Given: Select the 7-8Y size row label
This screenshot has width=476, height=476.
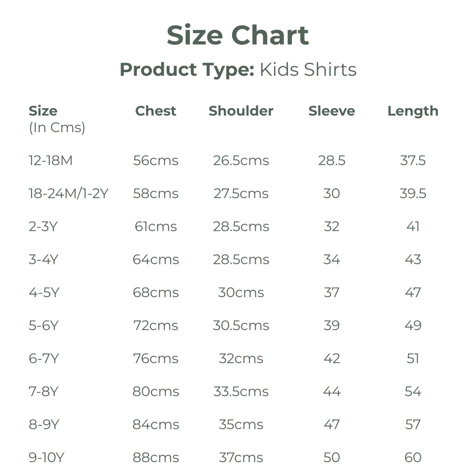Looking at the screenshot, I should 44,392.
